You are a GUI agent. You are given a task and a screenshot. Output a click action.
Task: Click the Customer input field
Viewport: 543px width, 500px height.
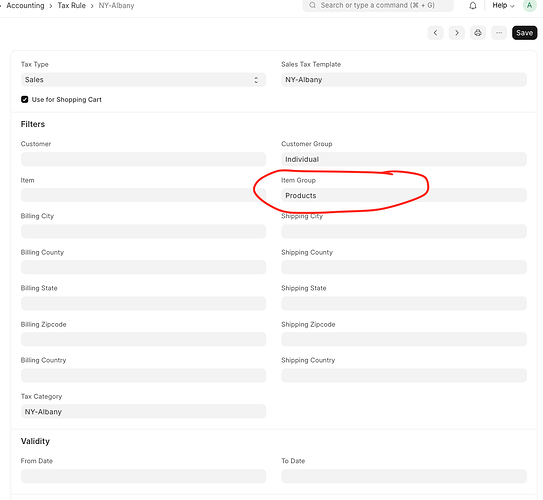(143, 159)
